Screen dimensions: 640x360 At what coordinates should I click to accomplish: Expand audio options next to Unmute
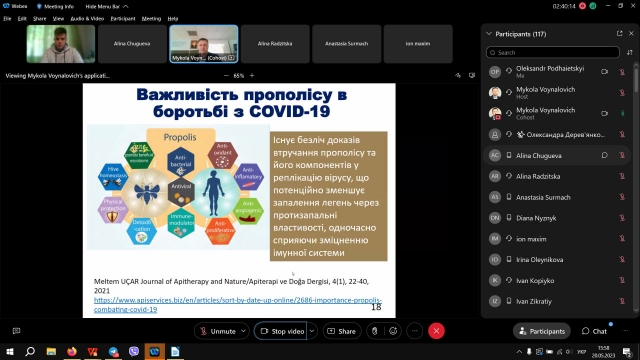click(x=243, y=331)
